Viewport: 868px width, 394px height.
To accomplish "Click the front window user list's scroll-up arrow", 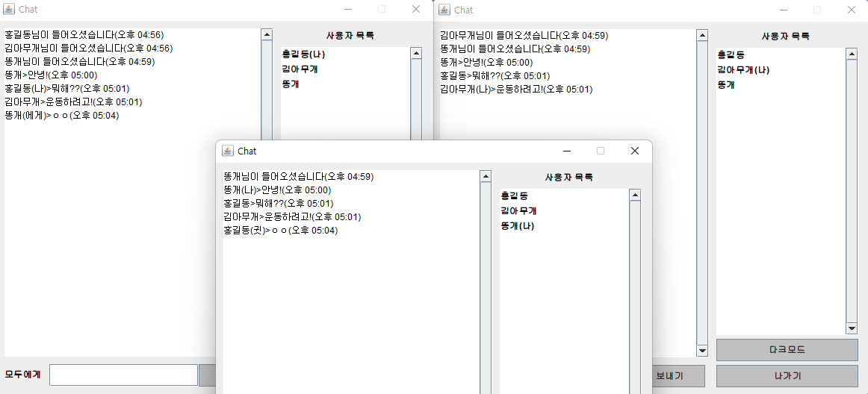I will 635,195.
